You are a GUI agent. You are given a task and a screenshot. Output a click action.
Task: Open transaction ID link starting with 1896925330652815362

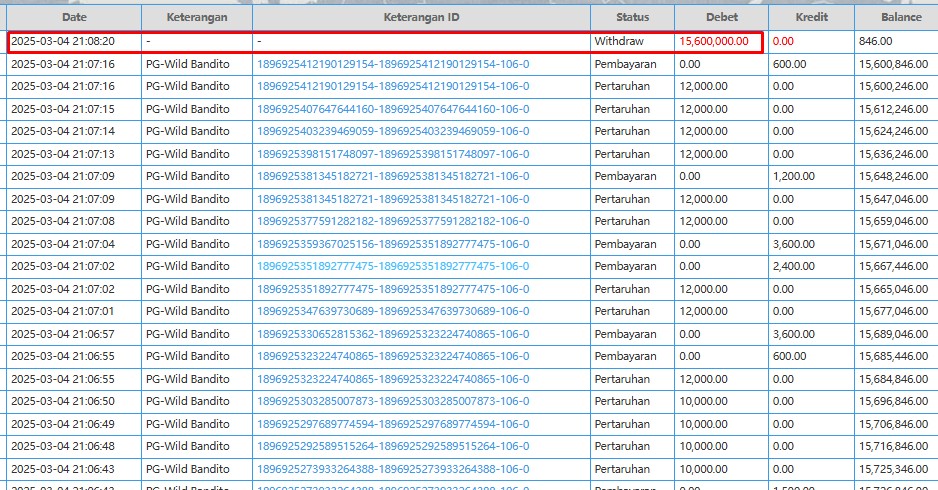(393, 334)
